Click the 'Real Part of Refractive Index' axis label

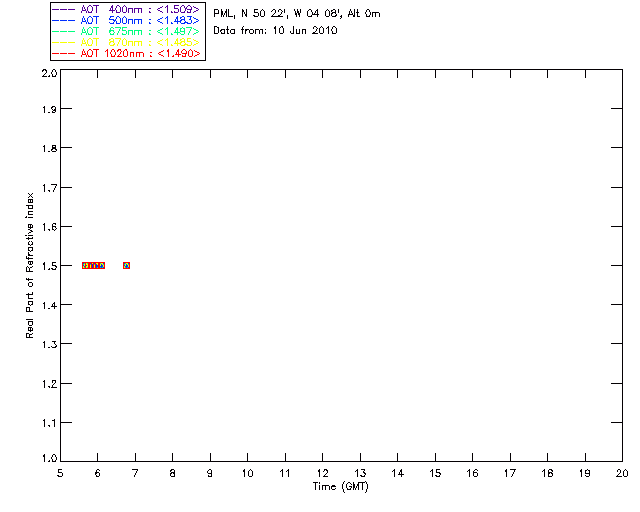[x=29, y=265]
